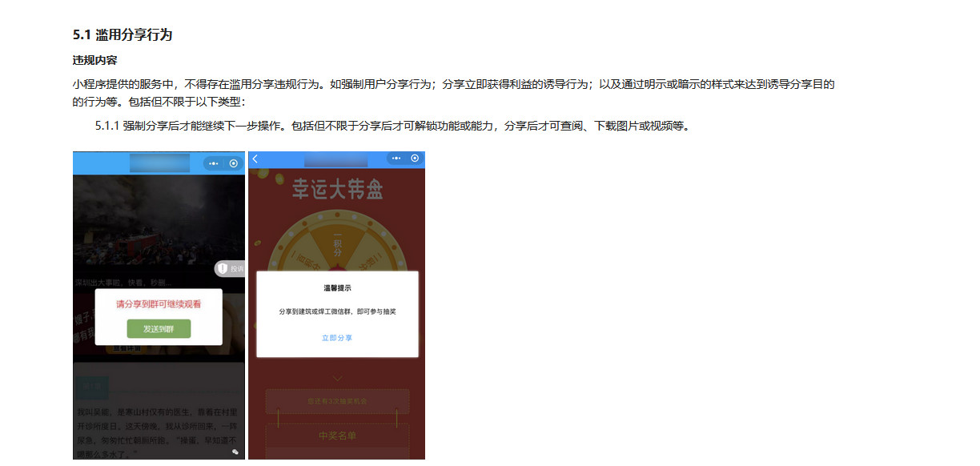The height and width of the screenshot is (466, 980).
Task: Click the 中奖名单 label
Action: pyautogui.click(x=337, y=436)
